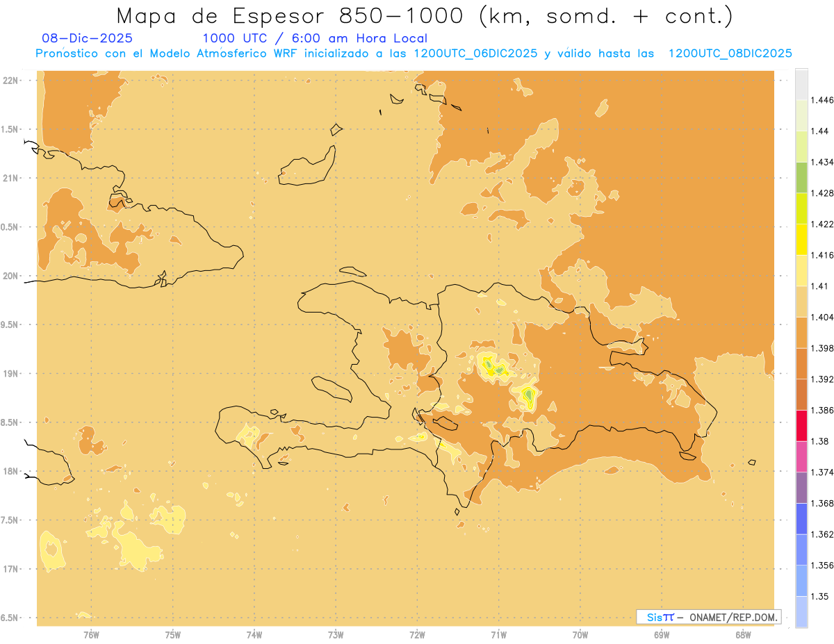Click the longitude label '73W'
The image size is (834, 644).
(336, 634)
